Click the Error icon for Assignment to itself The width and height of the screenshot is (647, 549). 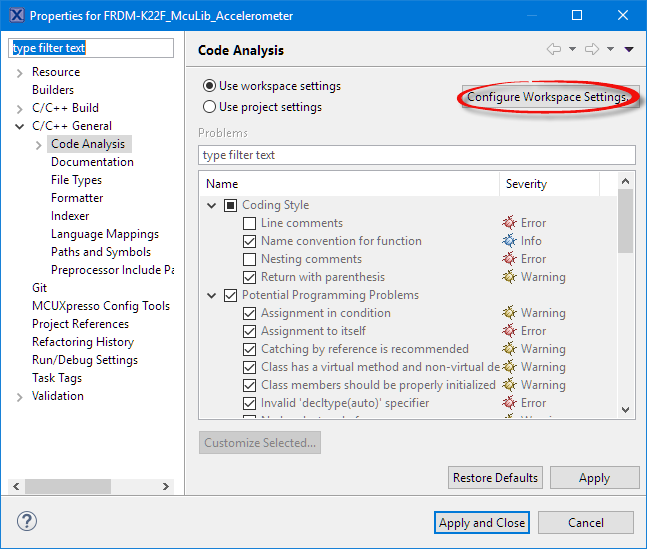click(x=509, y=331)
